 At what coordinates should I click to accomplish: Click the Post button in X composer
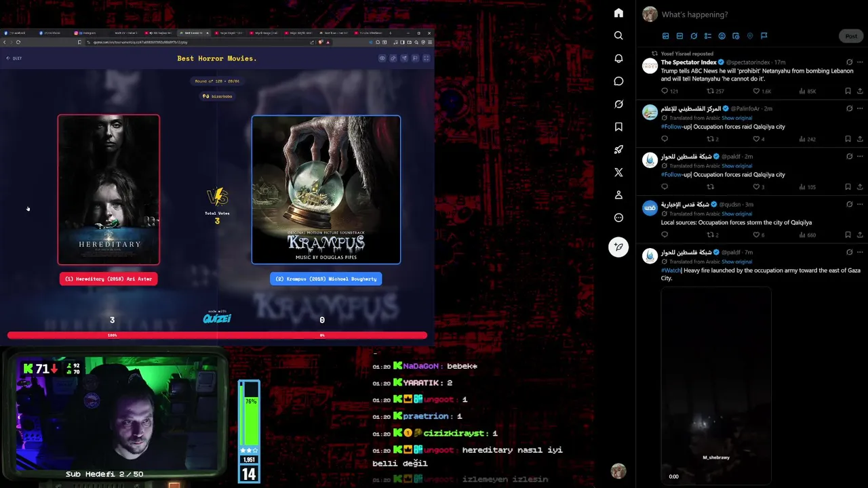[x=851, y=36]
